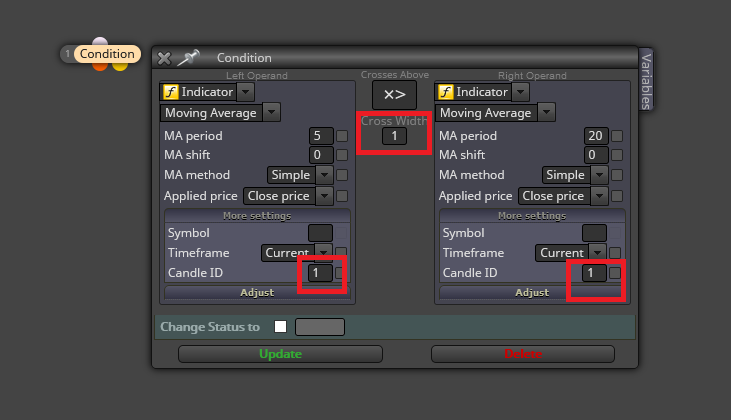Tick the checkbox beside right Candle ID
731x420 pixels.
coord(615,273)
